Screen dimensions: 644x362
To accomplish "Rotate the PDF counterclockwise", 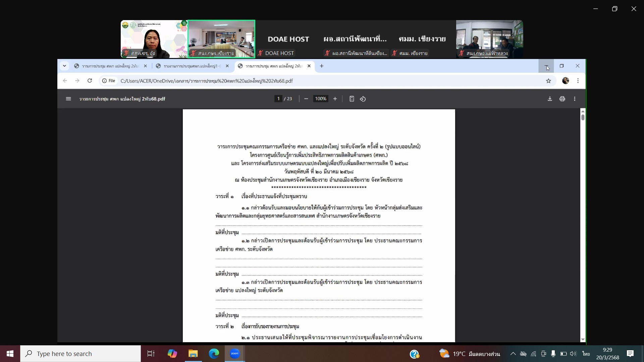I will tap(363, 99).
